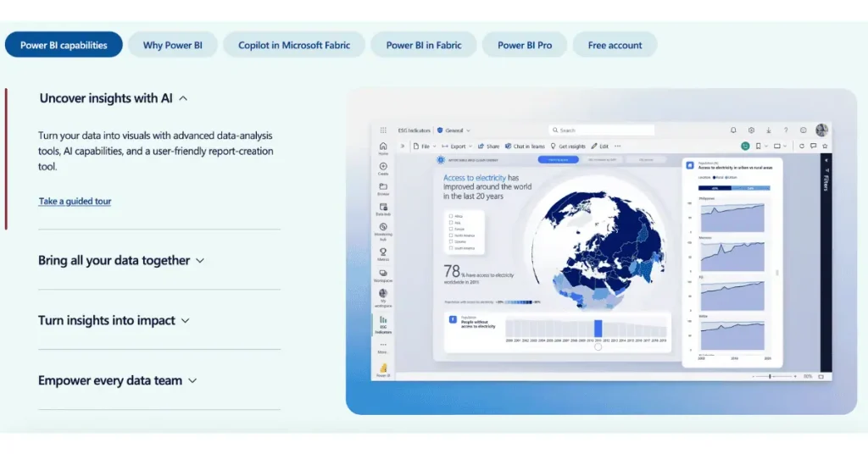Click Chat in Teams button

coord(525,146)
